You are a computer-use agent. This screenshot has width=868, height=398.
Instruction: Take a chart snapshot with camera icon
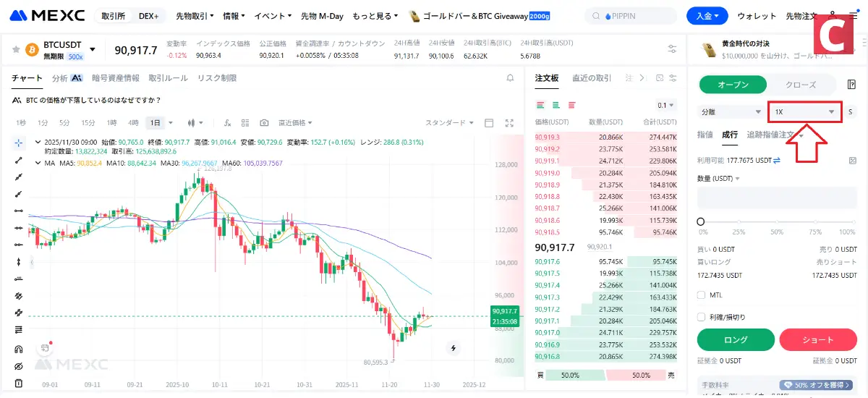(264, 123)
